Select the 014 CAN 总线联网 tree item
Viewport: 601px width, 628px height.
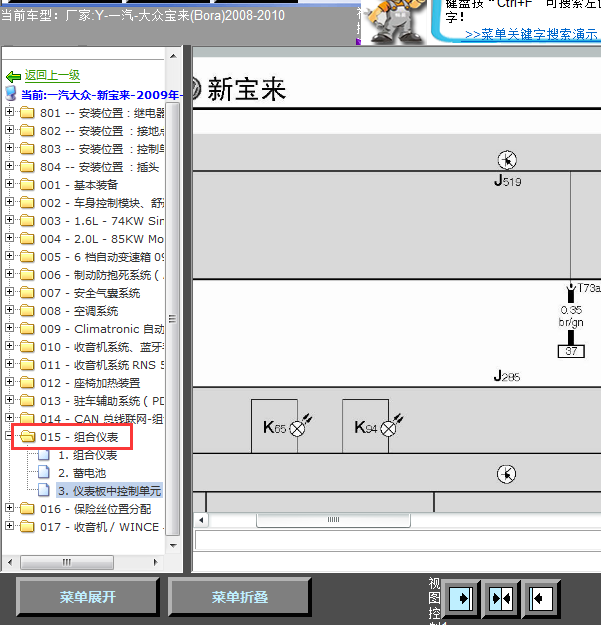point(102,419)
